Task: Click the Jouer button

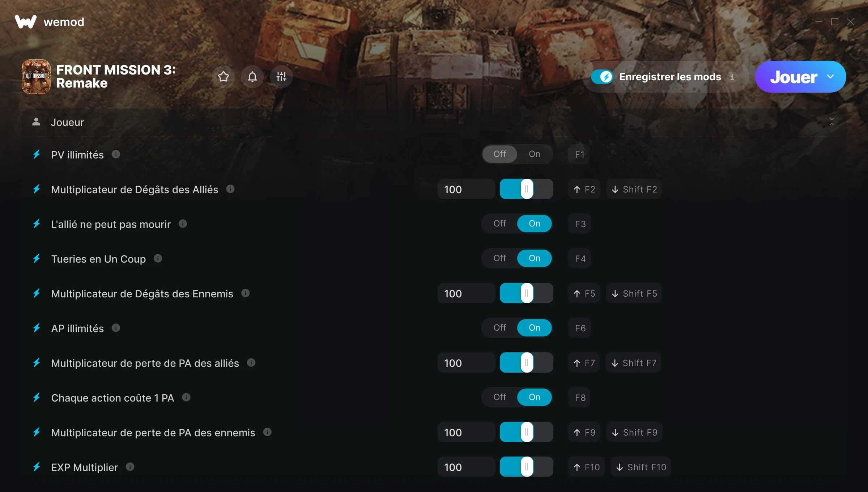Action: pos(794,77)
